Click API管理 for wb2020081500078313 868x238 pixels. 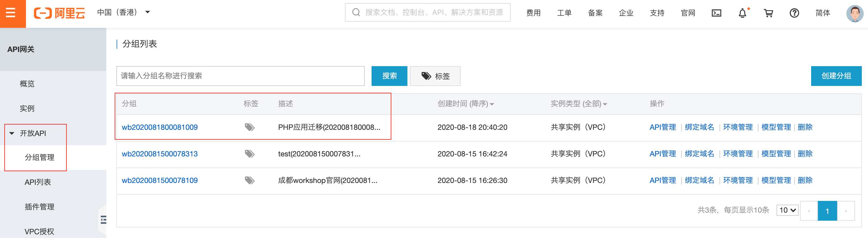point(662,154)
